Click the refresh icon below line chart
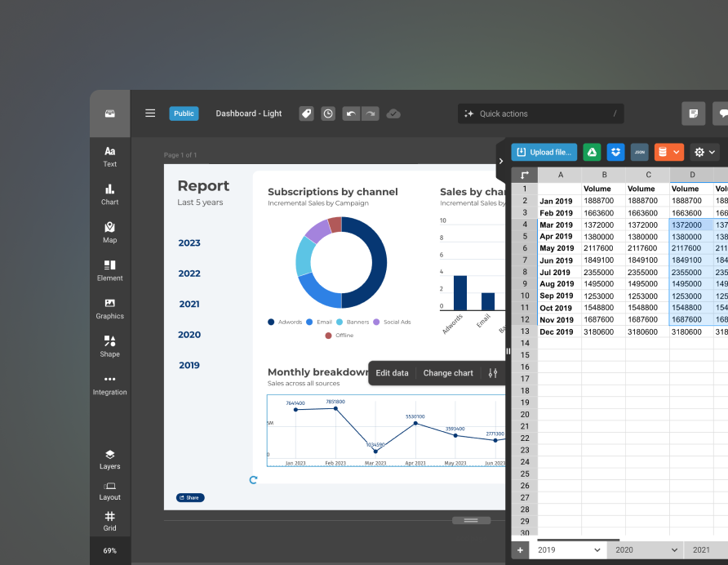 [253, 480]
